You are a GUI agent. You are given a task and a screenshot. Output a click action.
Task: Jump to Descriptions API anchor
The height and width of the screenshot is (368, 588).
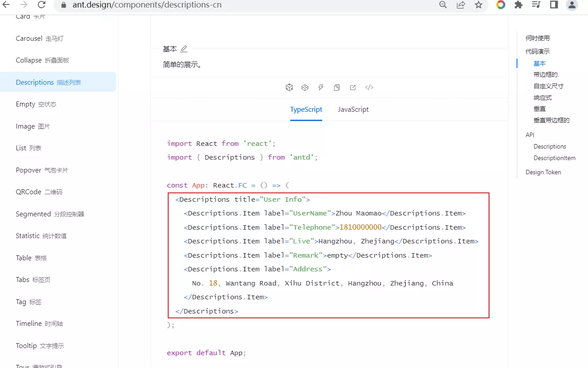coord(550,146)
